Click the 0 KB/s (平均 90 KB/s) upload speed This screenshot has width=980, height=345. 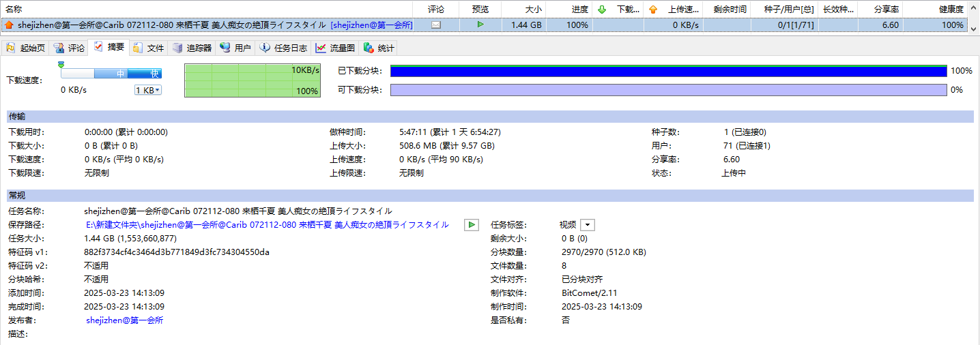click(x=442, y=160)
